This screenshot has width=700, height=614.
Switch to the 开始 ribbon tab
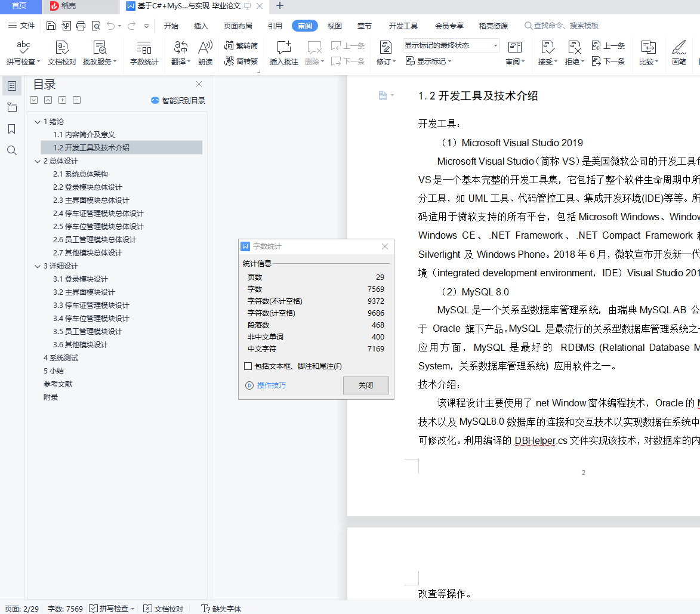click(171, 26)
